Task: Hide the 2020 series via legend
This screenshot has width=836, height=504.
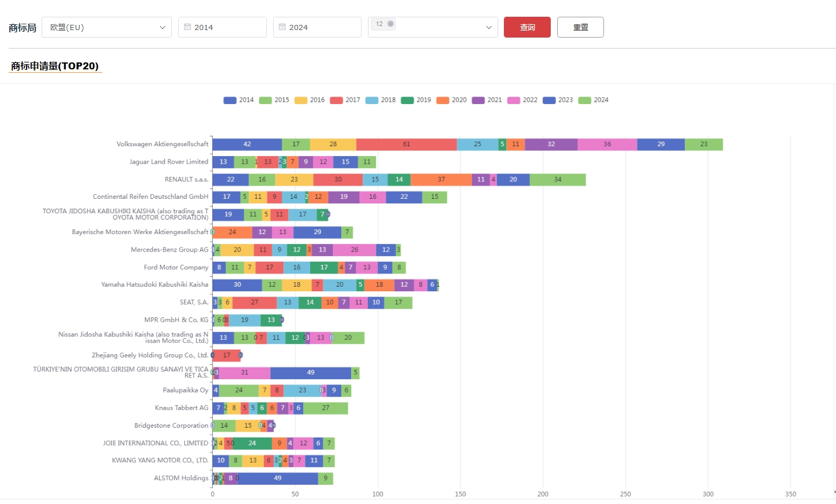Action: (x=451, y=100)
